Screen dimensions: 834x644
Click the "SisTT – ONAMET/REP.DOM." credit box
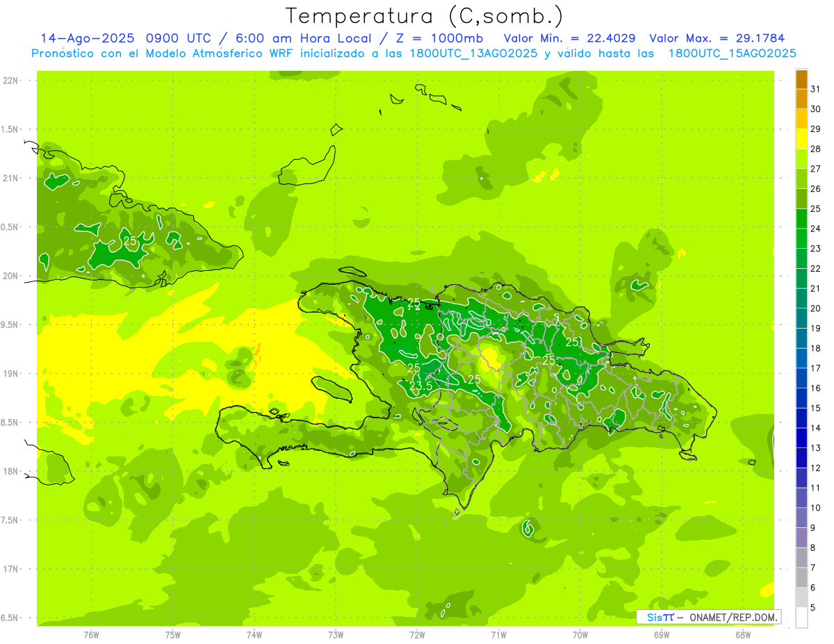708,617
